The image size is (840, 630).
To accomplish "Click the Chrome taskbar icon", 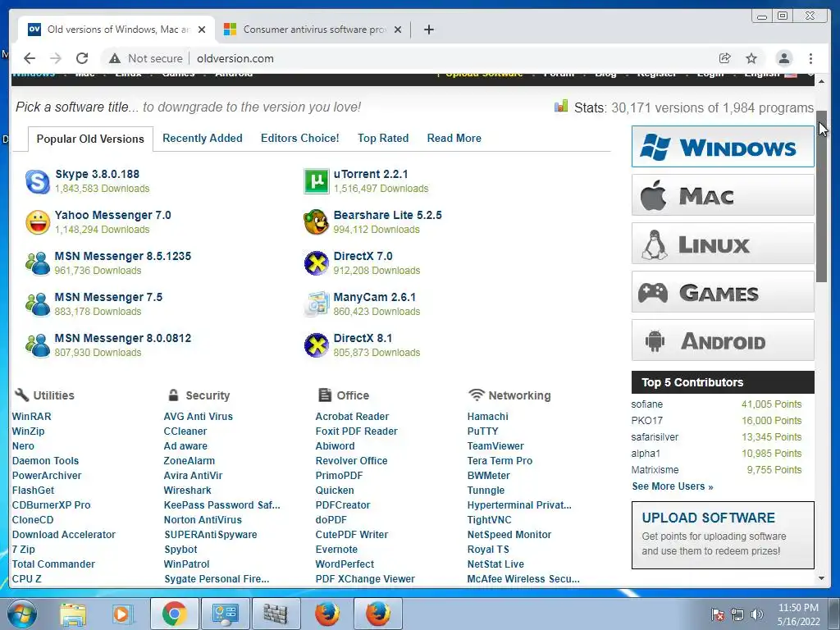I will pyautogui.click(x=174, y=614).
